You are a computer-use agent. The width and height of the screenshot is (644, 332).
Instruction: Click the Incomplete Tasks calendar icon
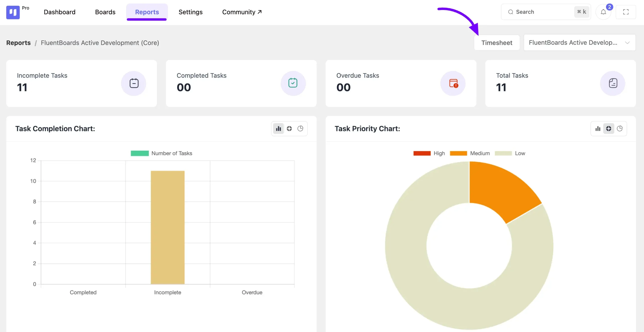point(134,83)
